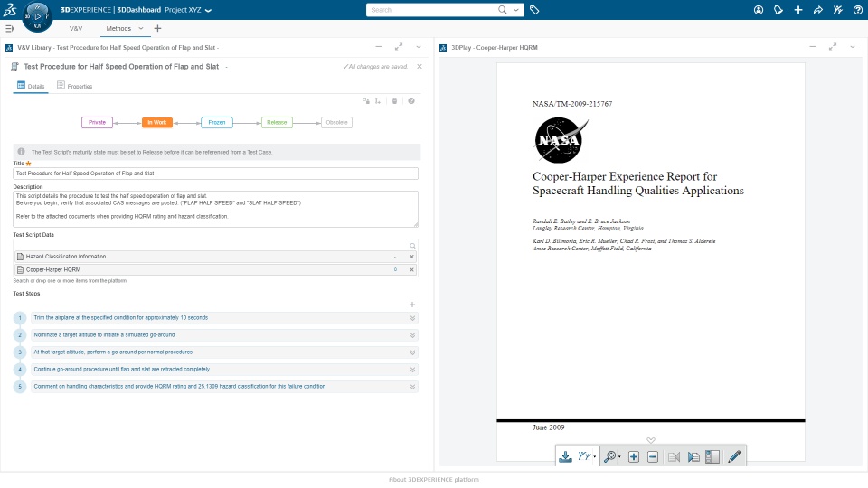Image resolution: width=868 pixels, height=488 pixels.
Task: Open the search options dropdown arrow
Action: pyautogui.click(x=516, y=9)
